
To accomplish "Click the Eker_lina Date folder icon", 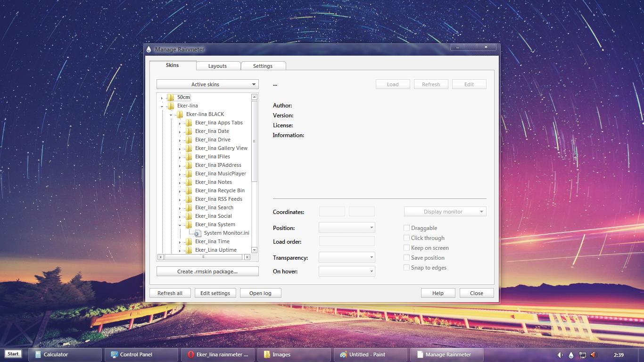I will (x=189, y=131).
